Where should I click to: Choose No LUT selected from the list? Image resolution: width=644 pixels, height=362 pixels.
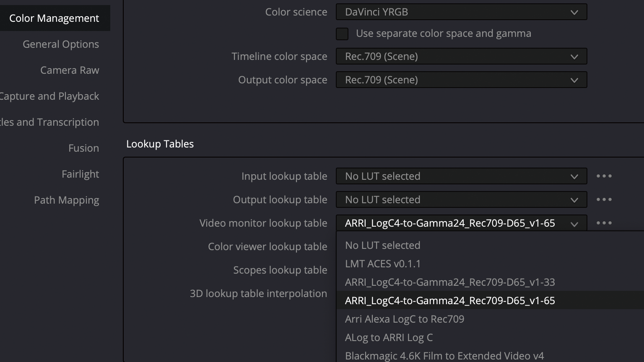point(382,246)
